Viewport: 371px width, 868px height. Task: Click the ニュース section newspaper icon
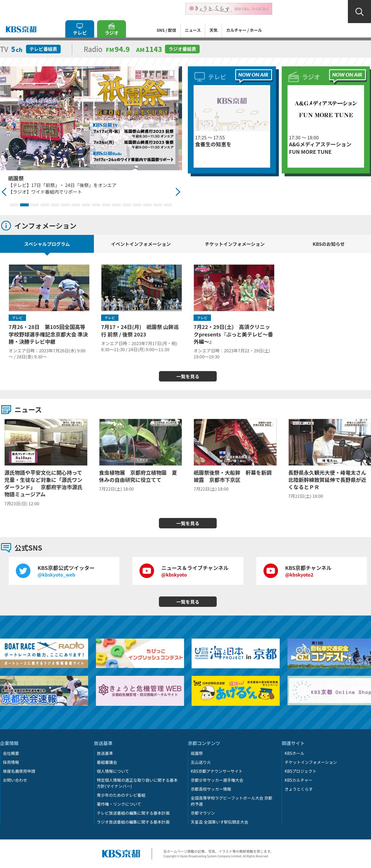click(6, 409)
